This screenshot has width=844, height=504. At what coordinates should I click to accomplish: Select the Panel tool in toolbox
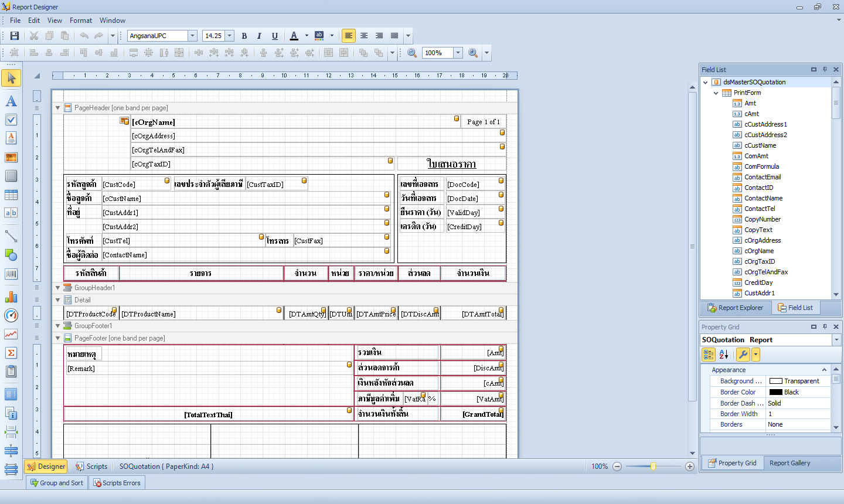11,176
